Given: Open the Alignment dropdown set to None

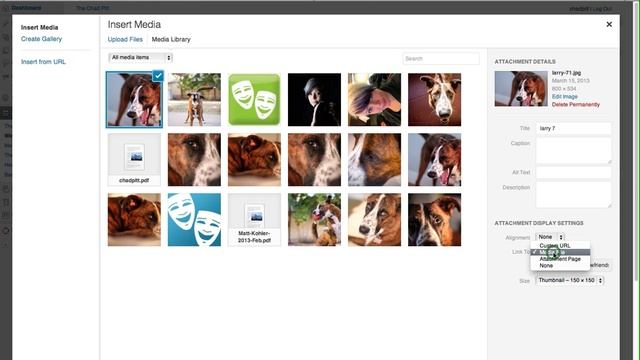Looking at the screenshot, I should pyautogui.click(x=550, y=237).
